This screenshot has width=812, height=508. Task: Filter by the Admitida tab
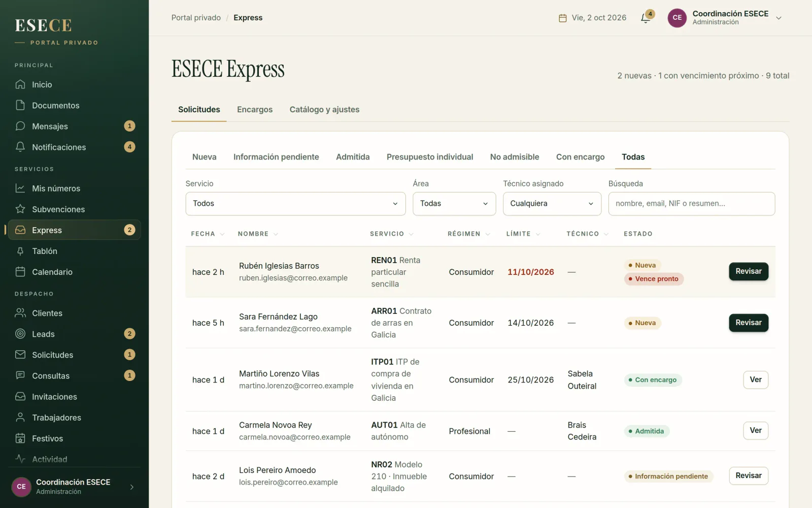pyautogui.click(x=353, y=157)
